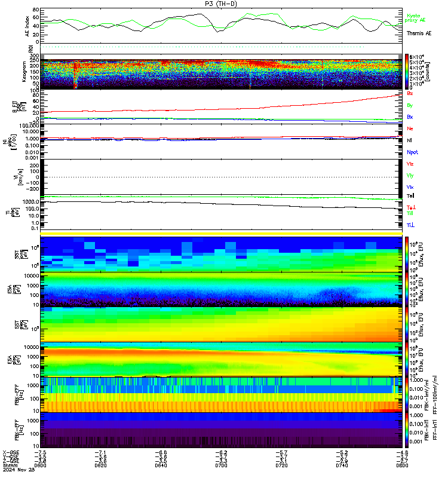This screenshot has width=448, height=478.
Task: Click the FFF-lnT color bar label
Action: (x=435, y=430)
